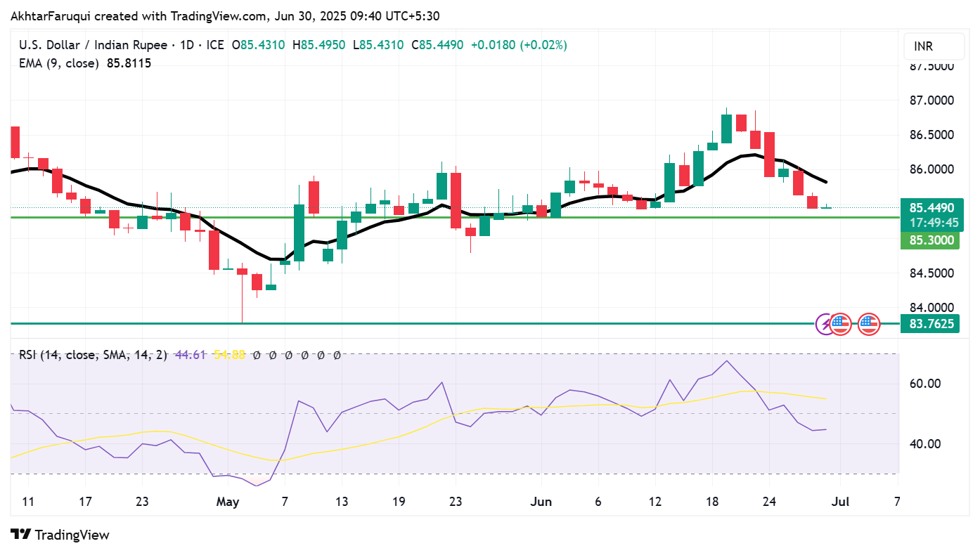
Task: Click the 86.5000 price axis label
Action: [x=931, y=135]
